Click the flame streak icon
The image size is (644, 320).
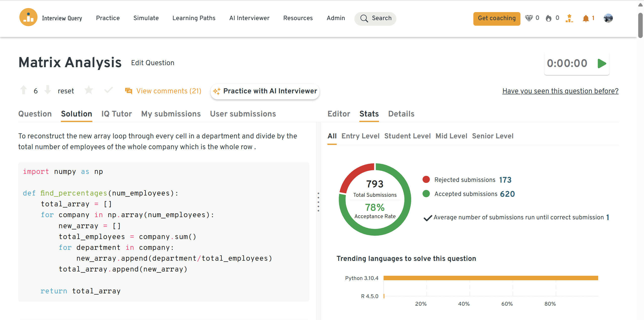tap(549, 18)
